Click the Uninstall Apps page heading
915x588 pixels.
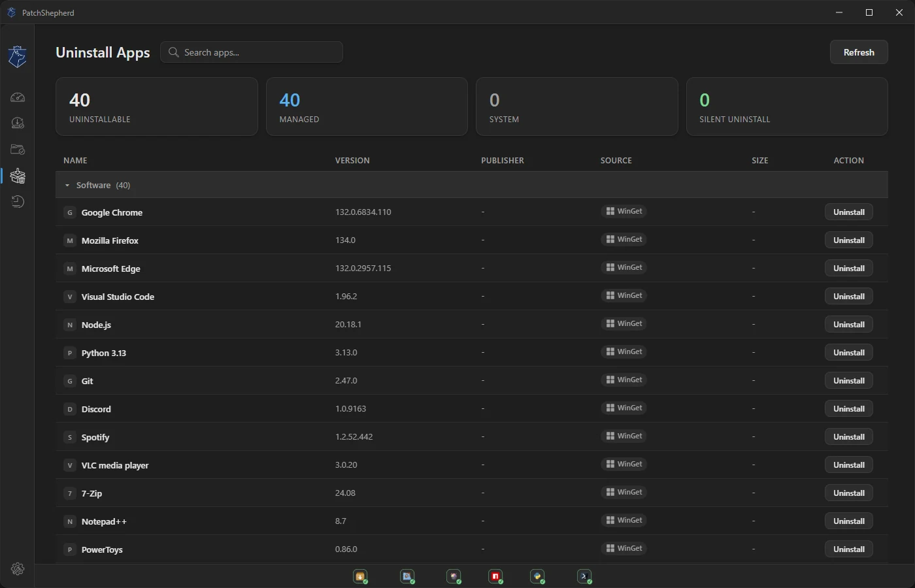point(103,53)
